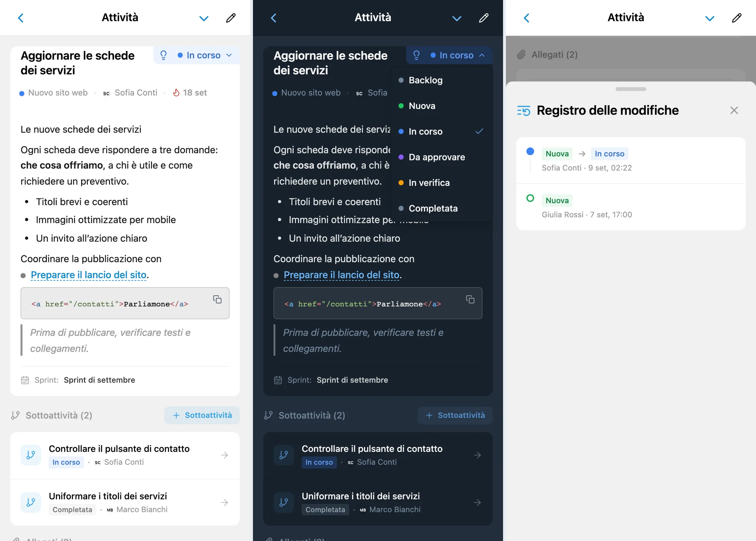Click 'Completata' badge of subtask, dark panel

point(325,510)
